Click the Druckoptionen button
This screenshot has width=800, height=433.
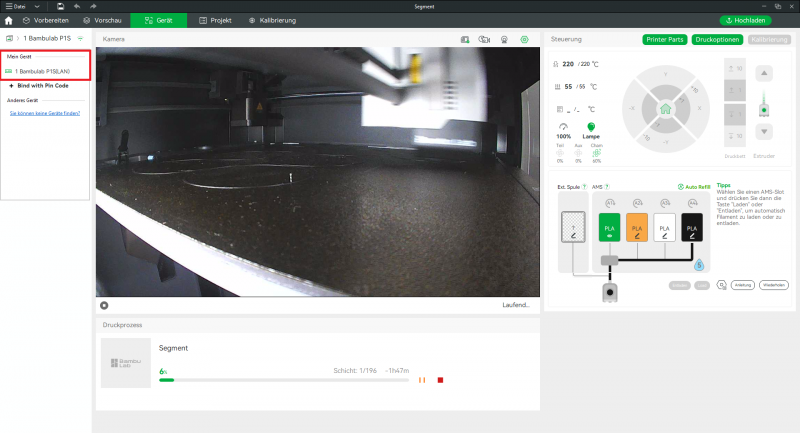pyautogui.click(x=716, y=39)
